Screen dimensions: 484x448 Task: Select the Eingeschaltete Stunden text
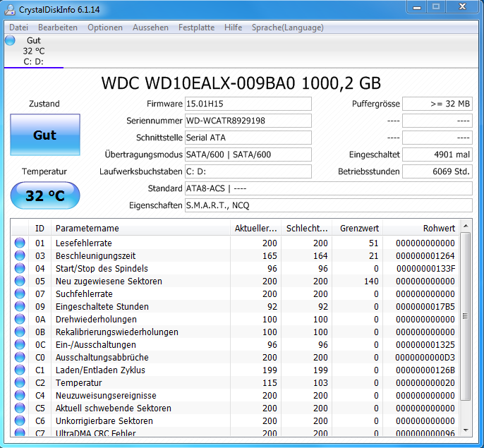coord(102,306)
